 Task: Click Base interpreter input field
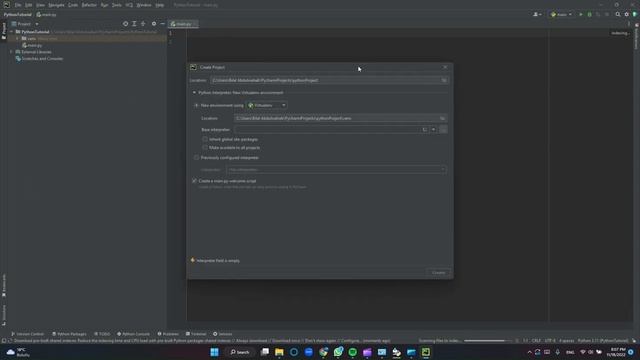pyautogui.click(x=332, y=130)
